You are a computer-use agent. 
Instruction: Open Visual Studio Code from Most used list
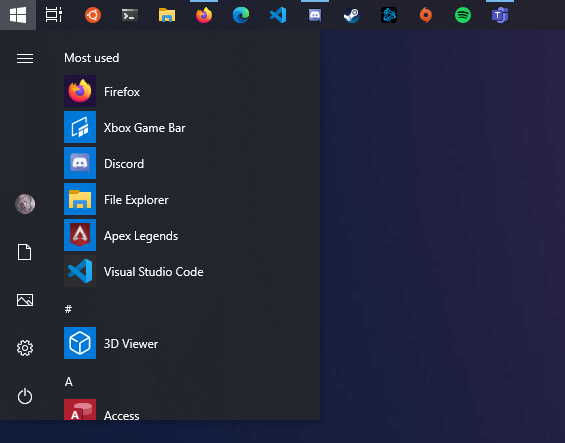click(x=192, y=271)
